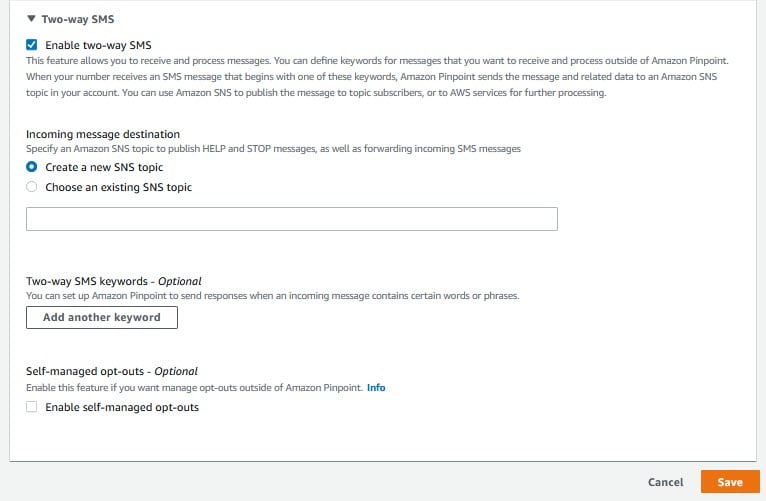Select the Create a new SNS topic radio button

point(32,167)
